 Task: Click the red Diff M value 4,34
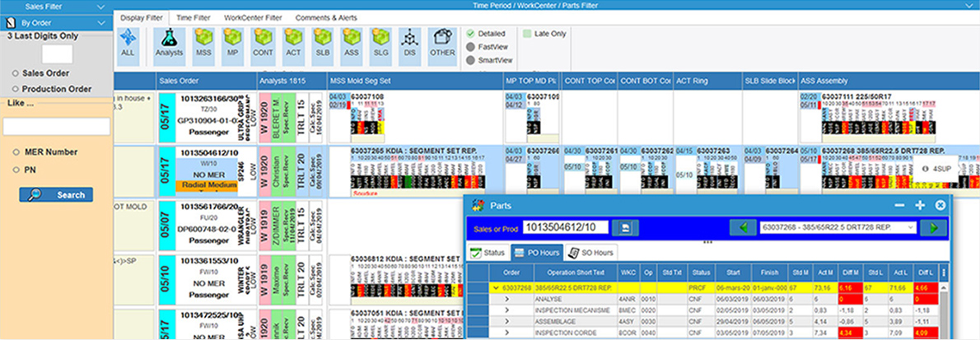click(x=852, y=333)
